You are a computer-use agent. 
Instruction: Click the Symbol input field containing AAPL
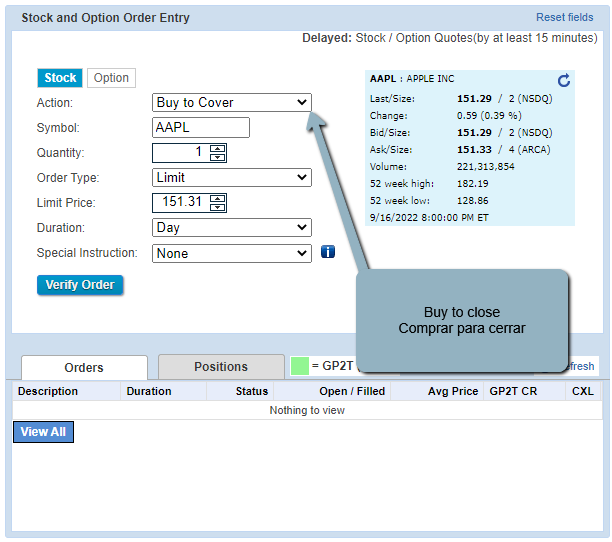tap(201, 128)
